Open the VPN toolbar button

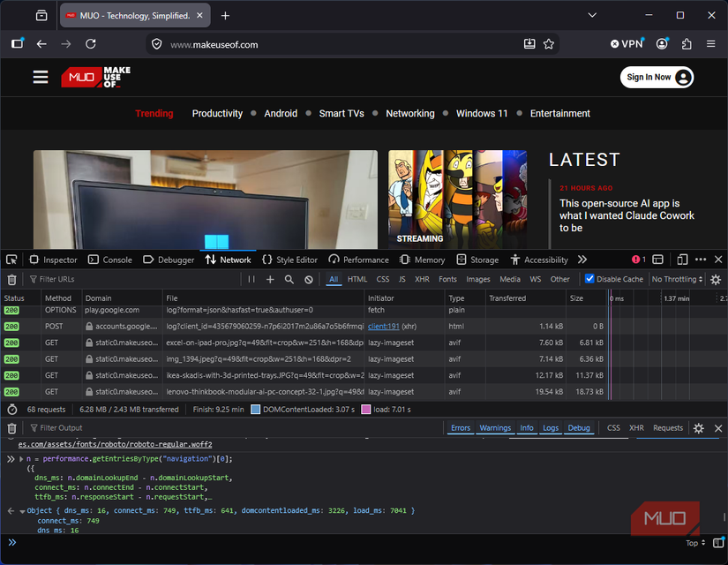[x=627, y=43]
